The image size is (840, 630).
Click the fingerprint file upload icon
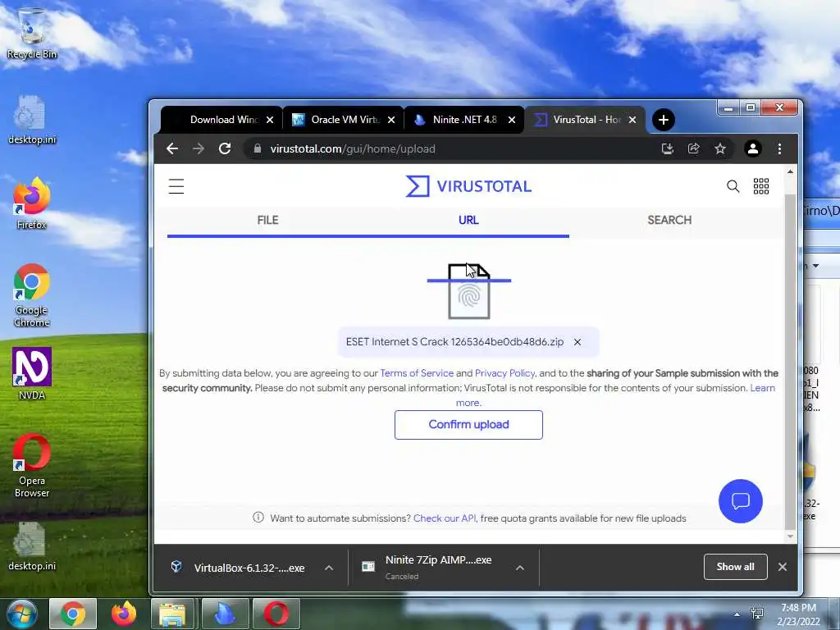[x=469, y=291]
